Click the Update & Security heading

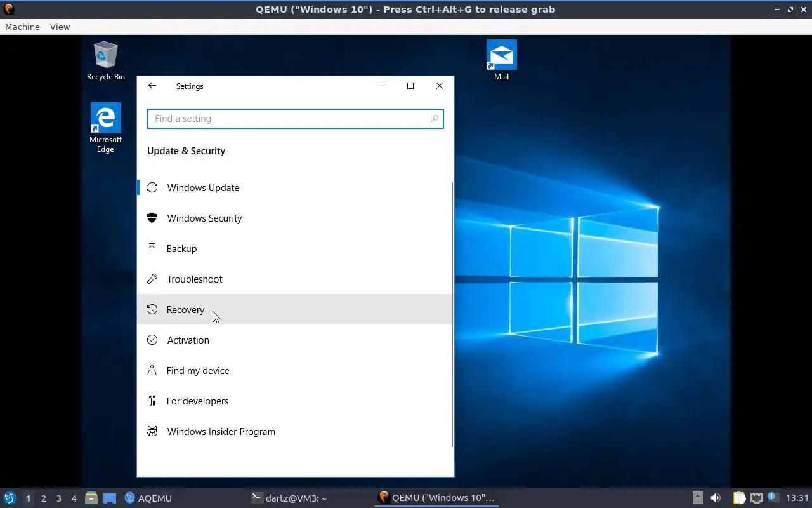point(186,151)
